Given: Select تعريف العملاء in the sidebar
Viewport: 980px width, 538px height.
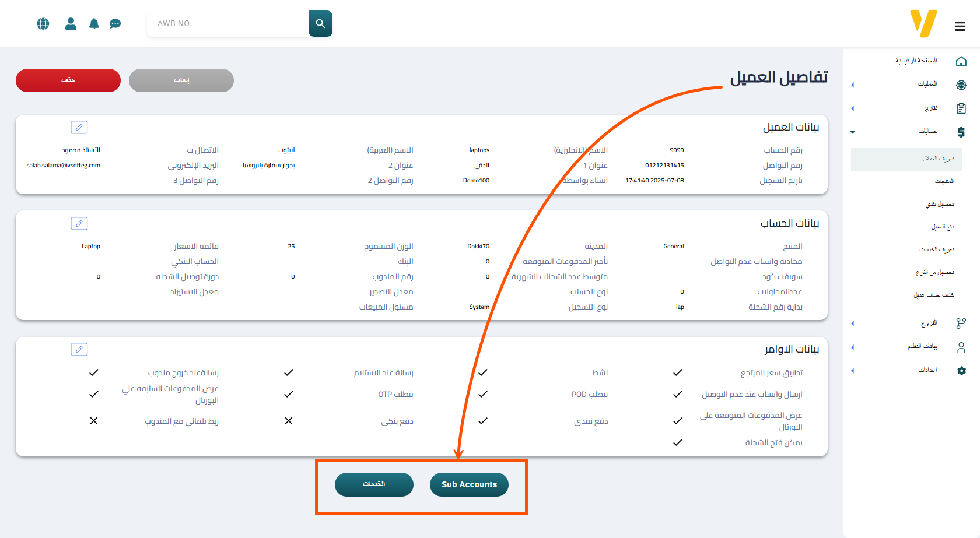Looking at the screenshot, I should tap(937, 159).
